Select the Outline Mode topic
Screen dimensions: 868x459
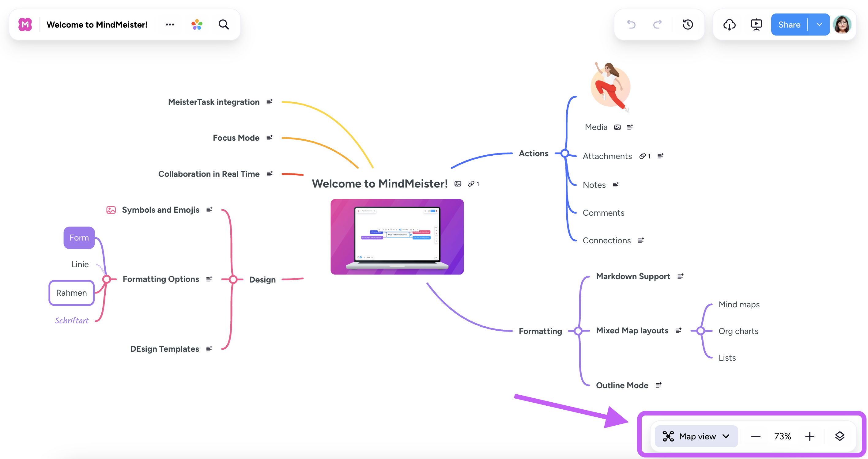coord(622,385)
